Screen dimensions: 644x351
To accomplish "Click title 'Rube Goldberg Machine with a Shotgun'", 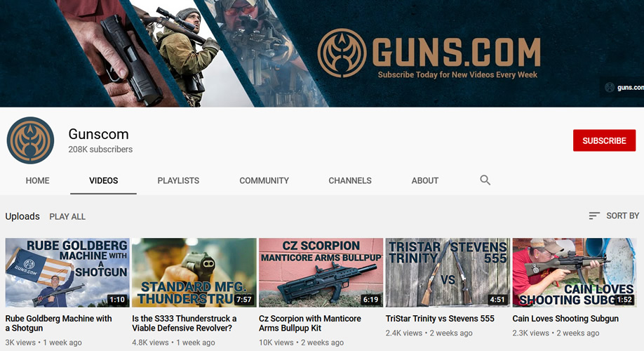I will coord(58,323).
